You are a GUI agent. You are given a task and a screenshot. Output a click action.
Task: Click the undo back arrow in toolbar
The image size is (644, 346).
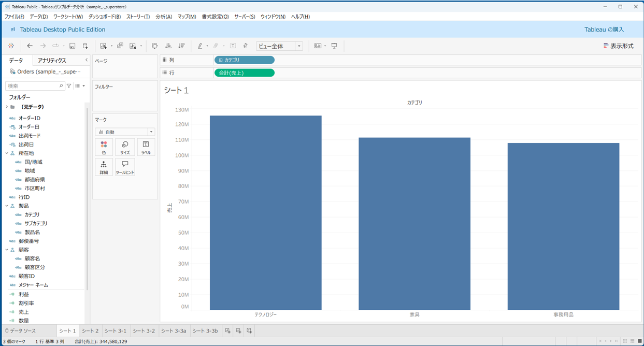30,46
